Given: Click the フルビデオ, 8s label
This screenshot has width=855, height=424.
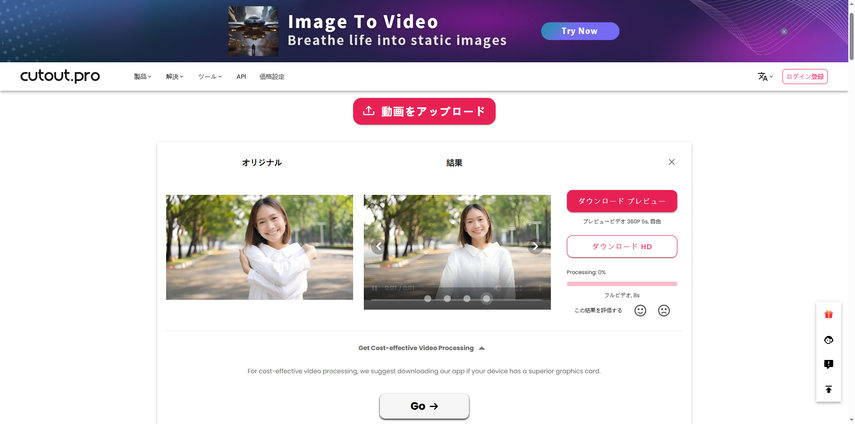Looking at the screenshot, I should pyautogui.click(x=622, y=295).
